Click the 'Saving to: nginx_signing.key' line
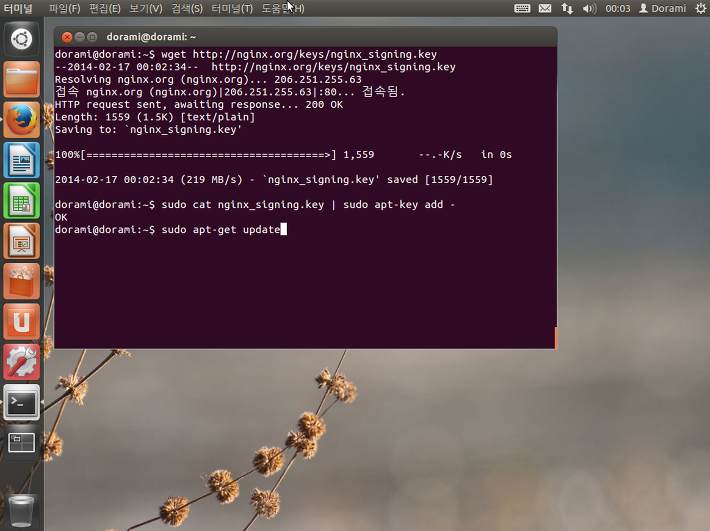 point(149,130)
